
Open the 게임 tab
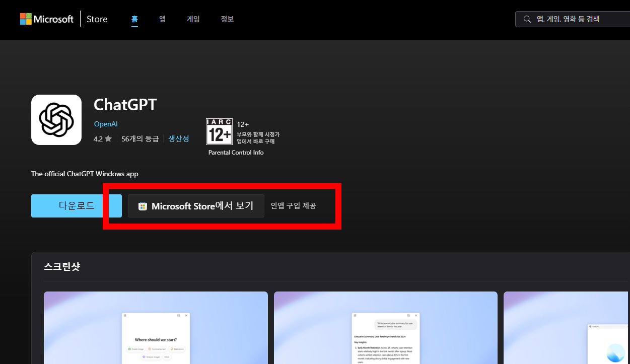[x=193, y=19]
